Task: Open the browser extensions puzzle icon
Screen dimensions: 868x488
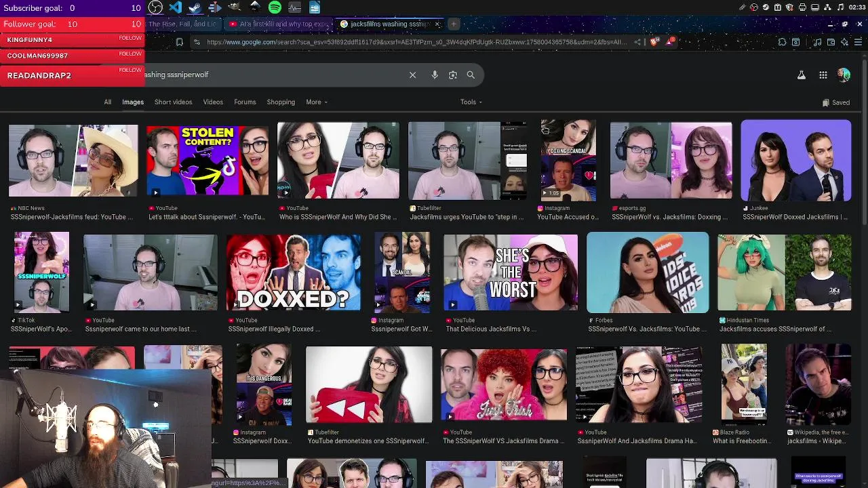Action: tap(782, 42)
